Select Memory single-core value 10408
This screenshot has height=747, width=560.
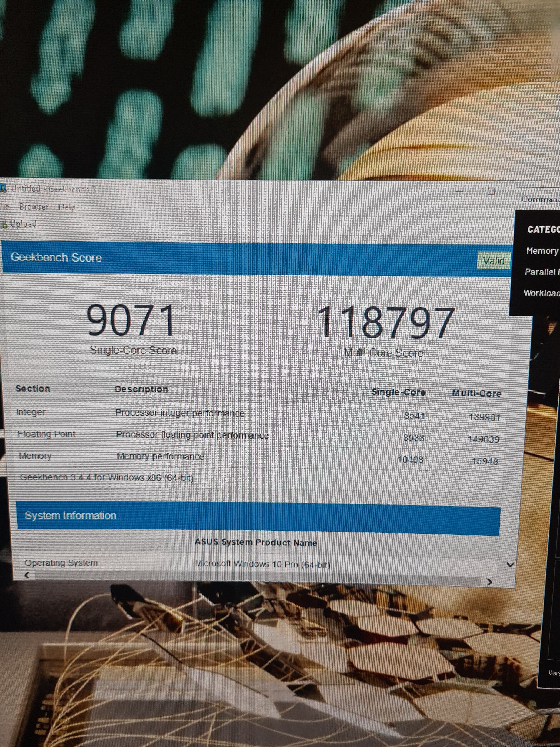tap(410, 460)
